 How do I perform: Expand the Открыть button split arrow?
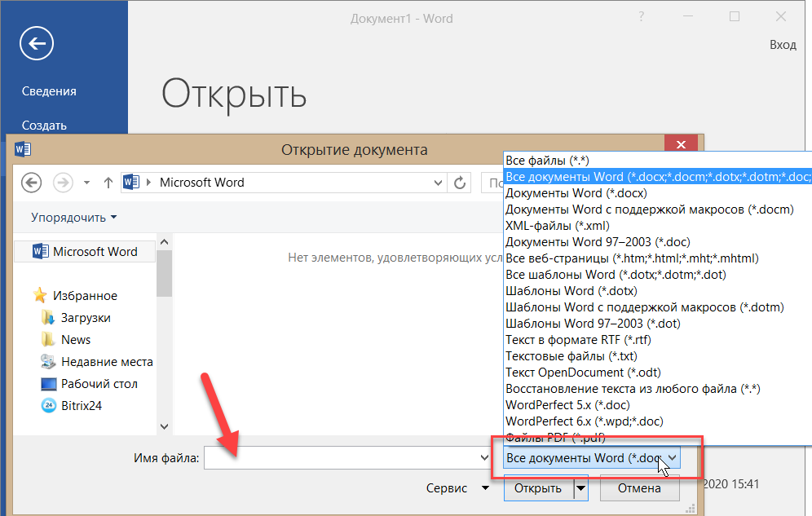(x=581, y=488)
